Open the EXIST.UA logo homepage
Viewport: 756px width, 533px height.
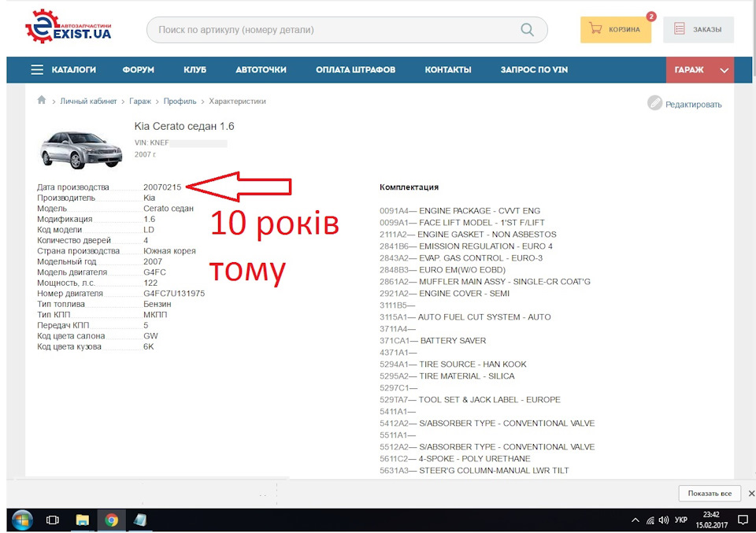click(x=69, y=27)
